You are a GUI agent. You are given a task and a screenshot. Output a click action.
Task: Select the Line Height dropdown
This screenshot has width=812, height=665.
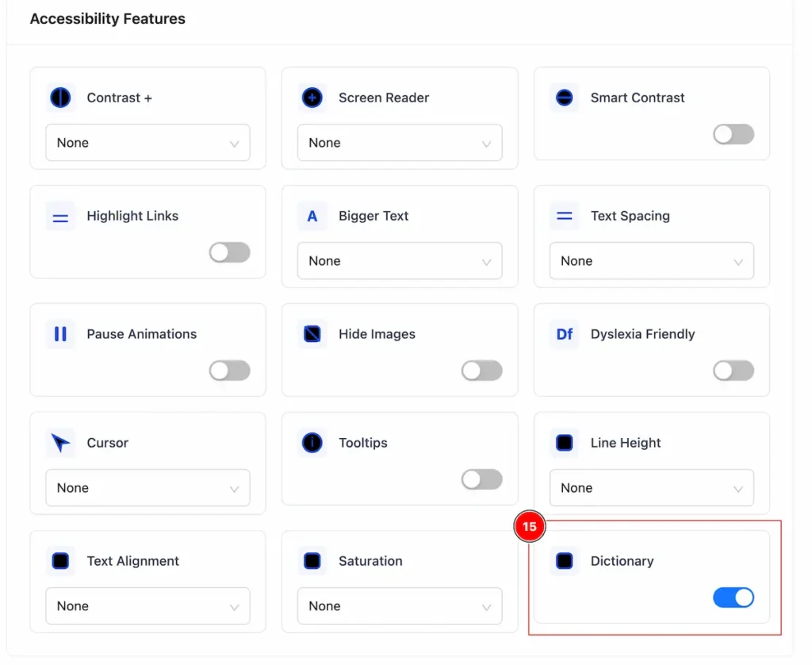(652, 488)
